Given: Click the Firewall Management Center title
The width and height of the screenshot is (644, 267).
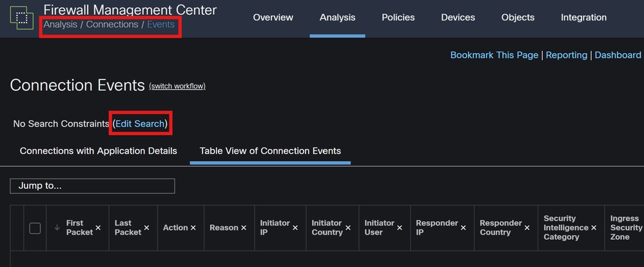Looking at the screenshot, I should tap(130, 10).
